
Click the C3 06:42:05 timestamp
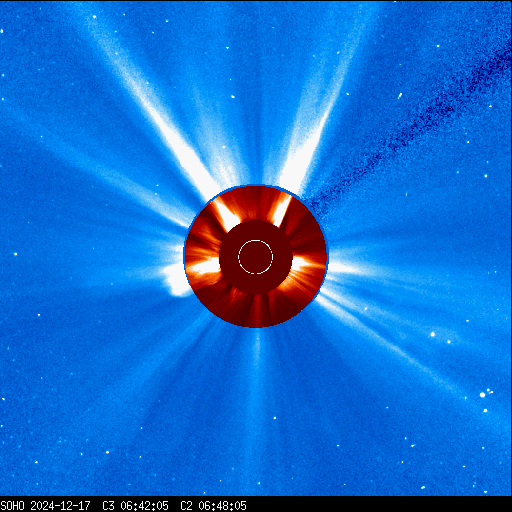click(135, 506)
